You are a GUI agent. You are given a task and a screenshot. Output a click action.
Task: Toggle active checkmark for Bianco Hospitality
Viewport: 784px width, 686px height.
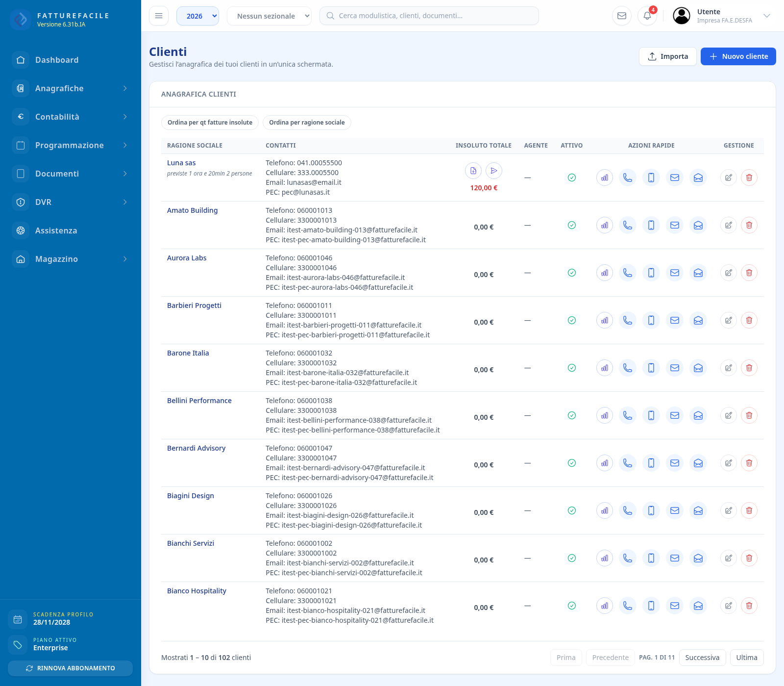click(572, 606)
